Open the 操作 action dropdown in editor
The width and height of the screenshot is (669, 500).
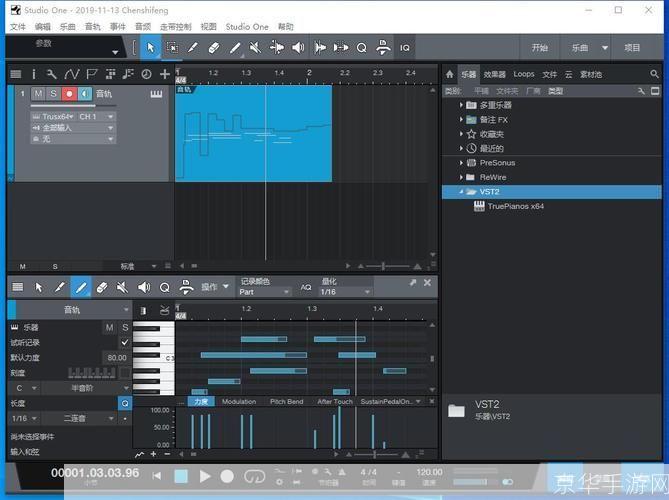tap(215, 287)
